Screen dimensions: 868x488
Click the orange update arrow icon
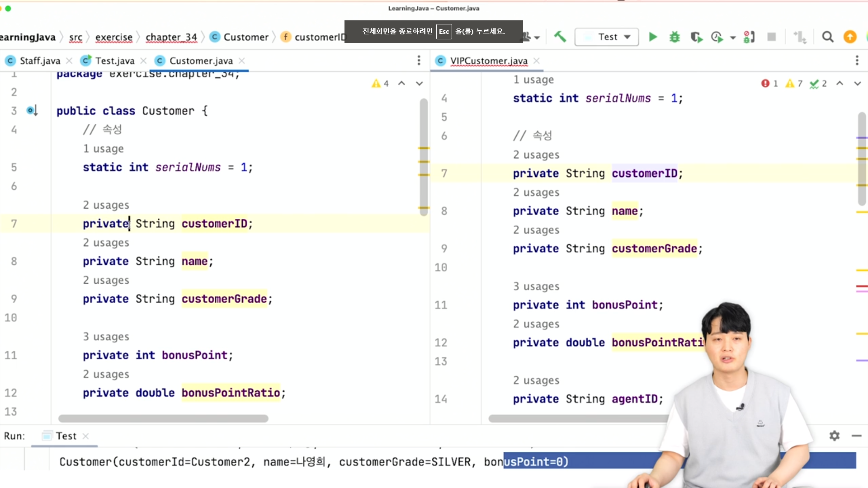tap(850, 37)
